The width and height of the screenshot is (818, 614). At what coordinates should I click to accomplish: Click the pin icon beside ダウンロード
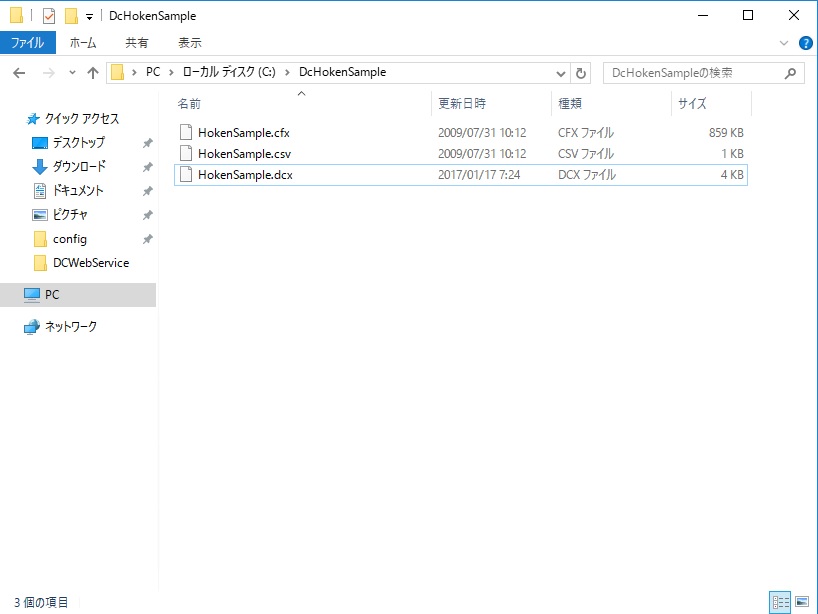pyautogui.click(x=148, y=167)
